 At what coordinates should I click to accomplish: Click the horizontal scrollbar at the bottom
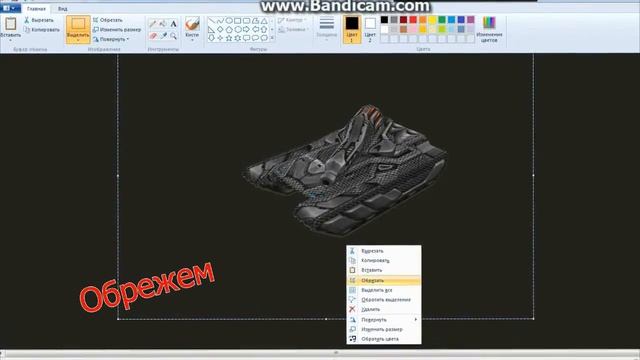(x=320, y=353)
